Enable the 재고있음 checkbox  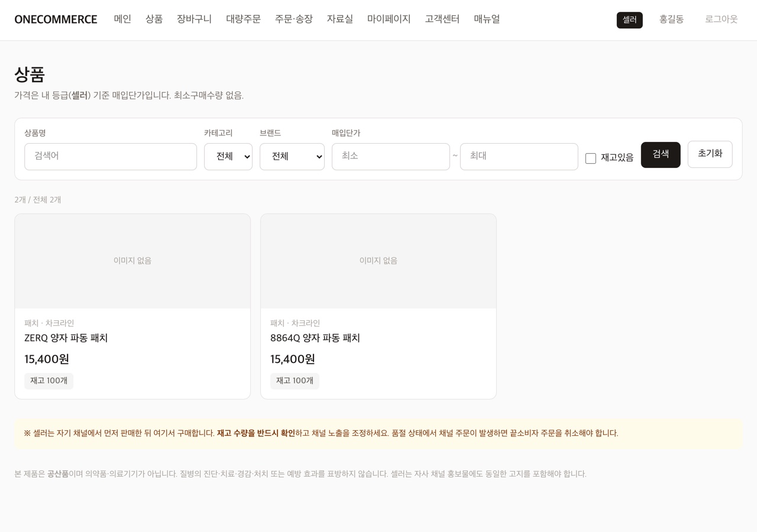pyautogui.click(x=591, y=158)
